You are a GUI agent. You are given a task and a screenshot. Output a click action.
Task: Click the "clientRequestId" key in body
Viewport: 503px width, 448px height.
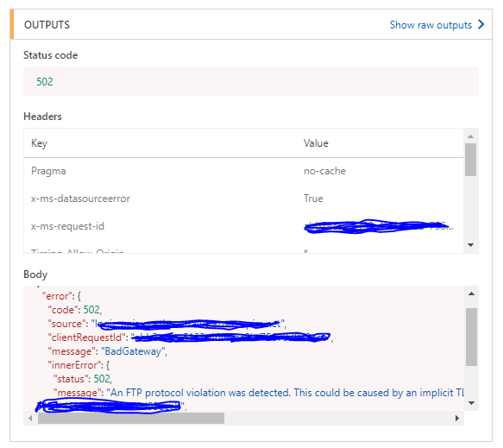(x=86, y=338)
